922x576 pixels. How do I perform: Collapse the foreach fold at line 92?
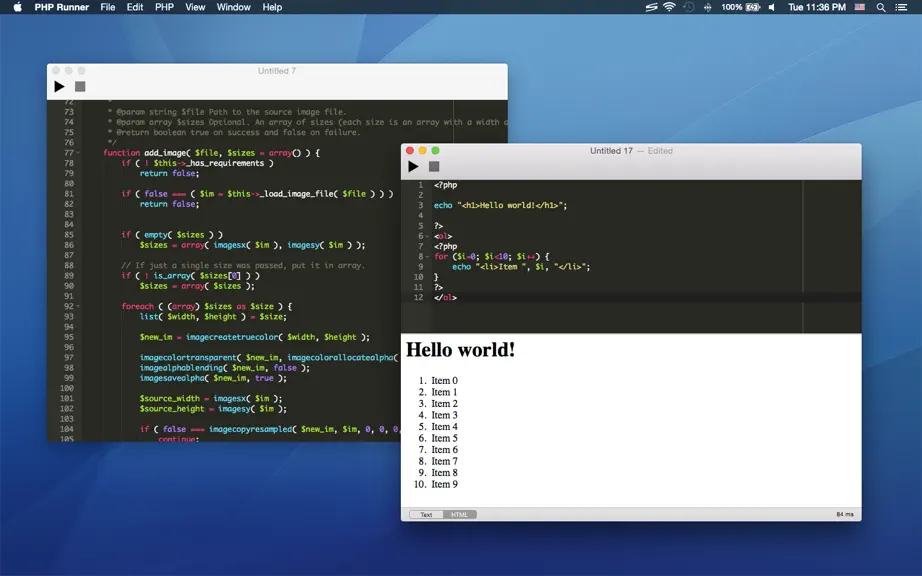(x=78, y=306)
